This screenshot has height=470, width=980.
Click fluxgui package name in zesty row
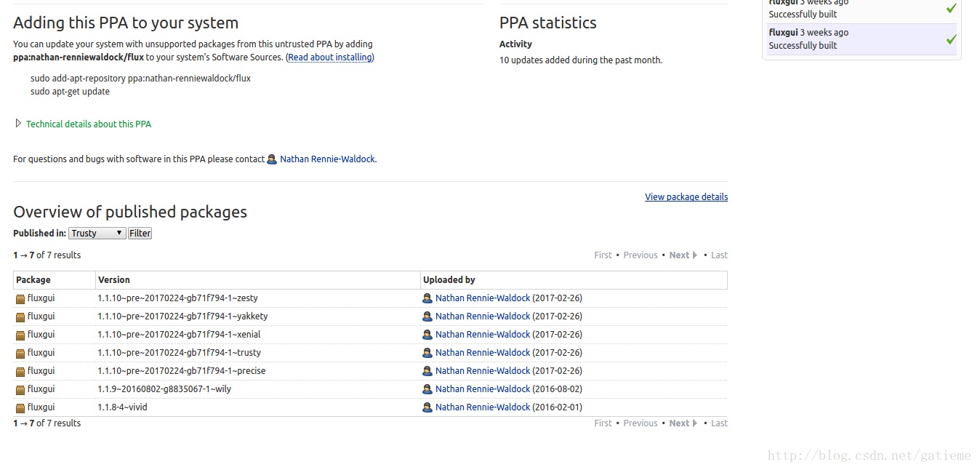tap(41, 298)
